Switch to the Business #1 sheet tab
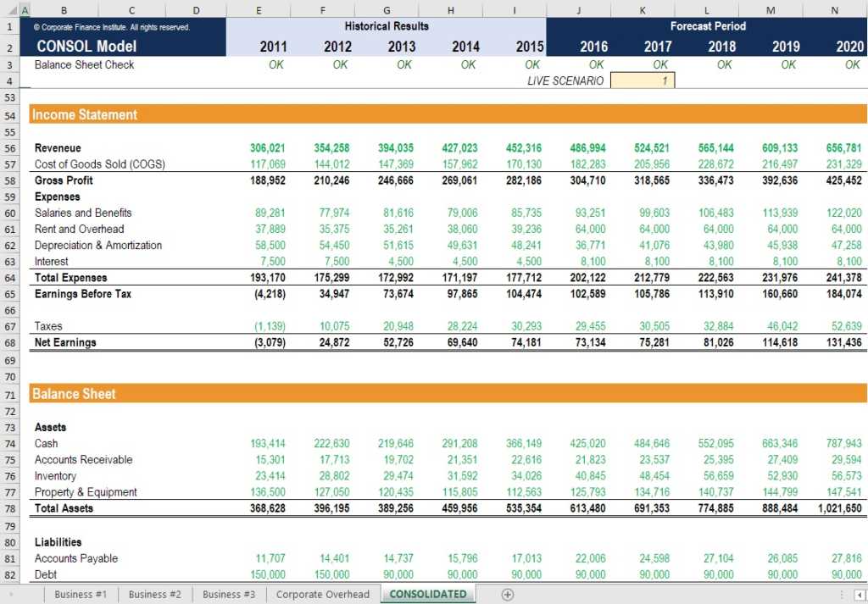The image size is (868, 604). tap(80, 594)
